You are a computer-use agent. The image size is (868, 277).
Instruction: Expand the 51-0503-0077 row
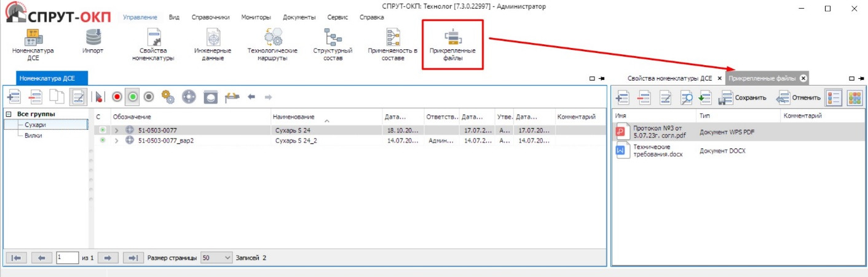tap(116, 130)
